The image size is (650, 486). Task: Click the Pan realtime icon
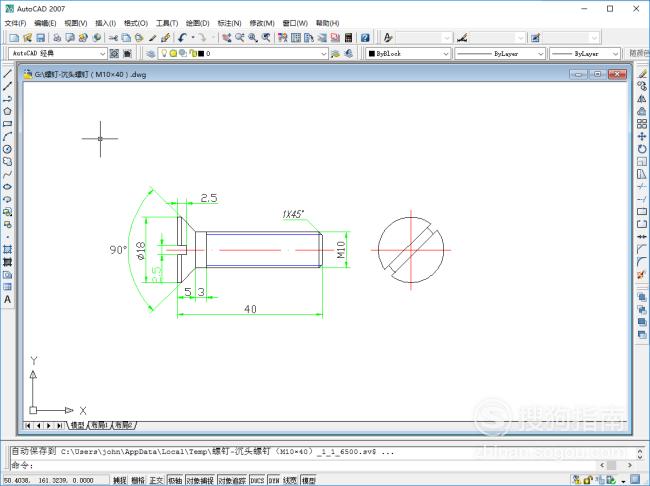tap(226, 38)
